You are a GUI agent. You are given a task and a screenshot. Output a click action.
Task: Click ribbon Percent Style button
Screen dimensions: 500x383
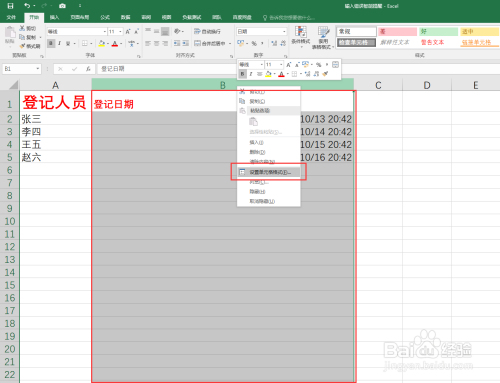tap(254, 43)
